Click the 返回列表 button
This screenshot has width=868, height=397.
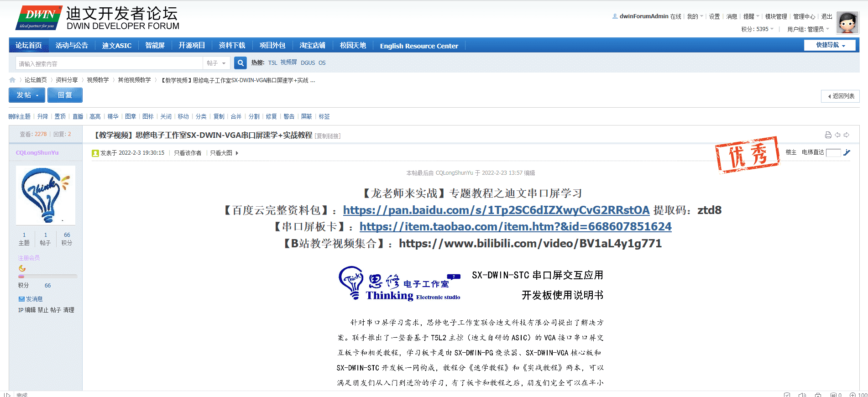point(841,96)
